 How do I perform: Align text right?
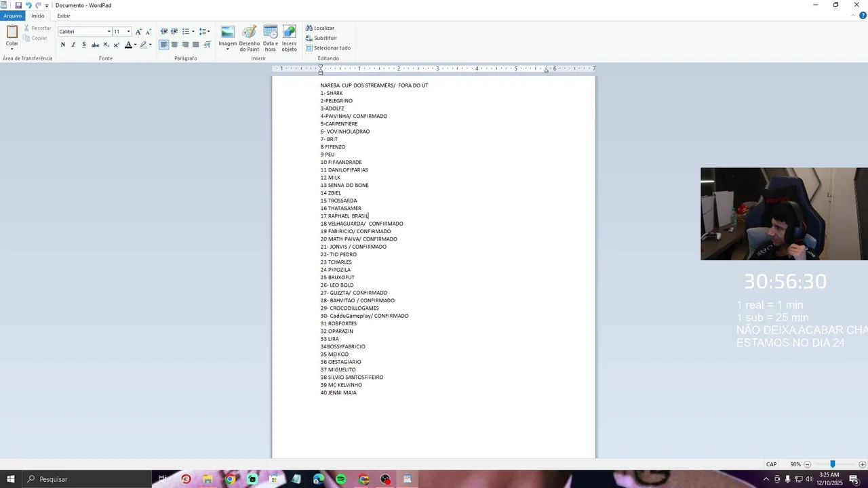tap(185, 45)
